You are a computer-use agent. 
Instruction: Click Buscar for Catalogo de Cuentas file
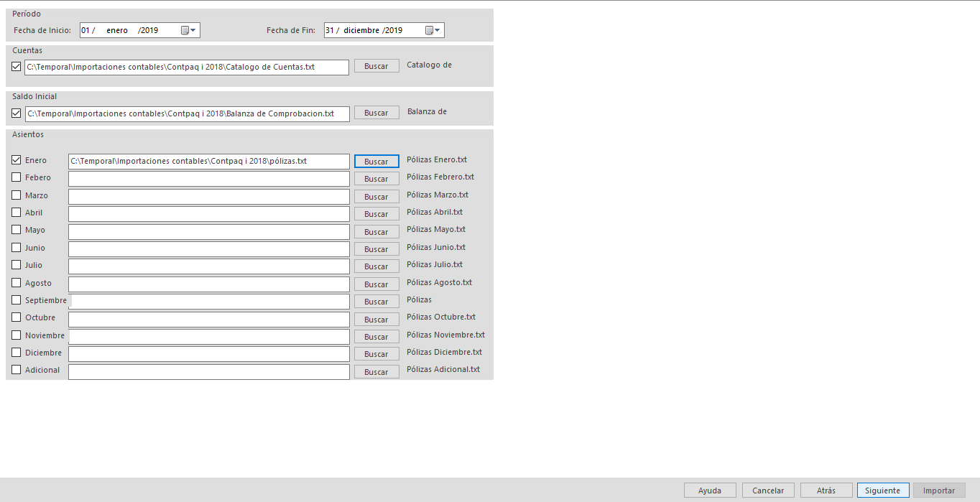[x=376, y=66]
